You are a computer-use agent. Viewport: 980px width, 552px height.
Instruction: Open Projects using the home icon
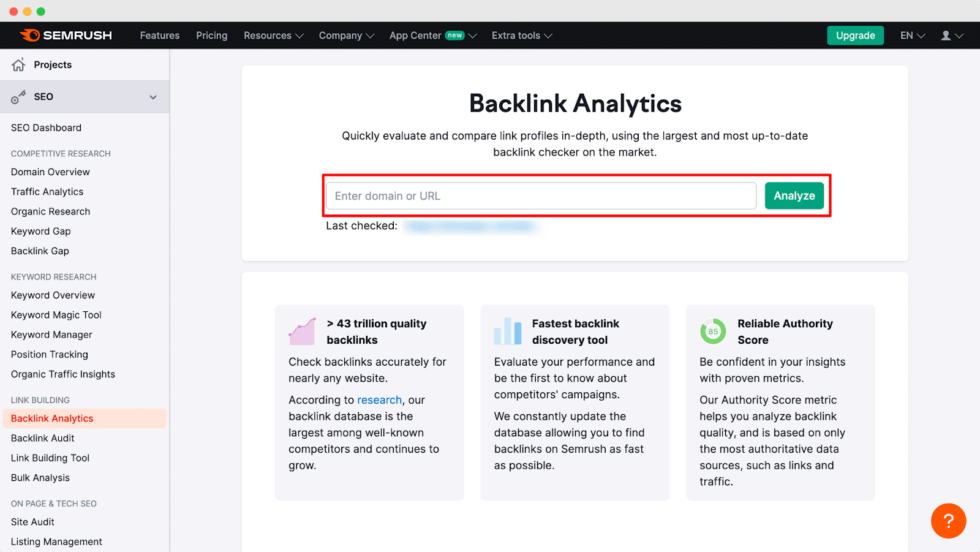pos(18,64)
